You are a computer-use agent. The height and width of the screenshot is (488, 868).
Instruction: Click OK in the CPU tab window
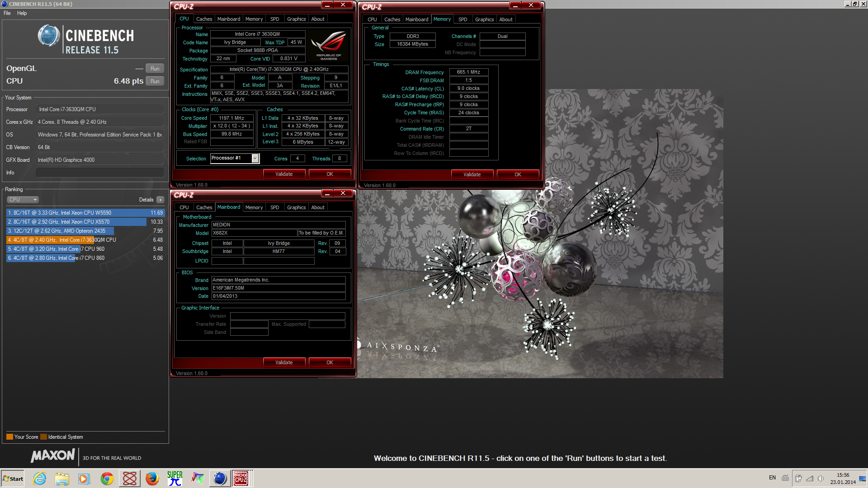tap(330, 174)
